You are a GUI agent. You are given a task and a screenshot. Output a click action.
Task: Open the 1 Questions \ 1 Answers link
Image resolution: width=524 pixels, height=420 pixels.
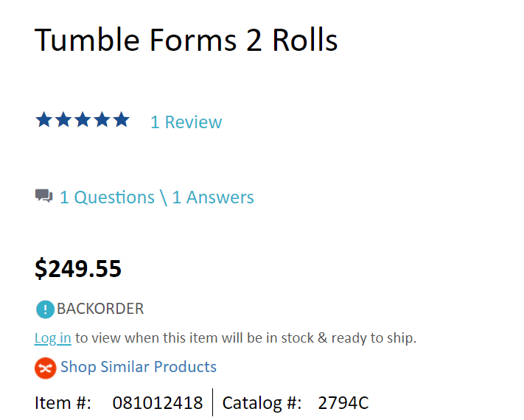pos(156,197)
